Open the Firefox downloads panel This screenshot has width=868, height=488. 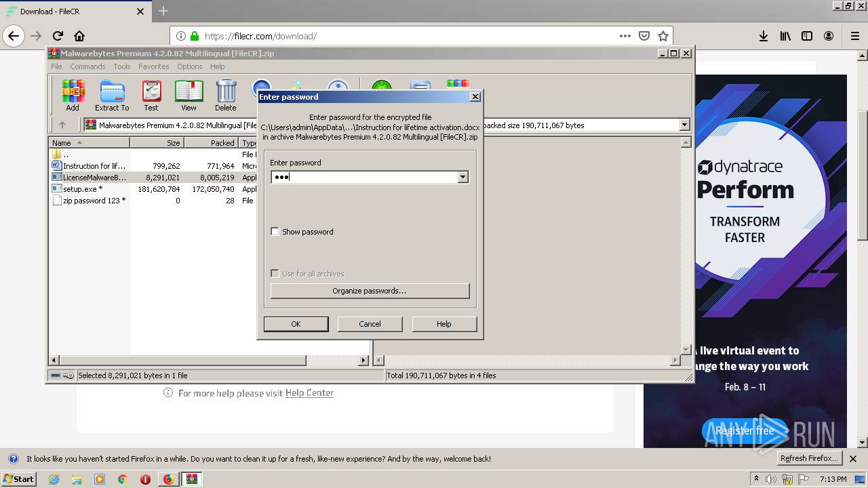click(764, 36)
